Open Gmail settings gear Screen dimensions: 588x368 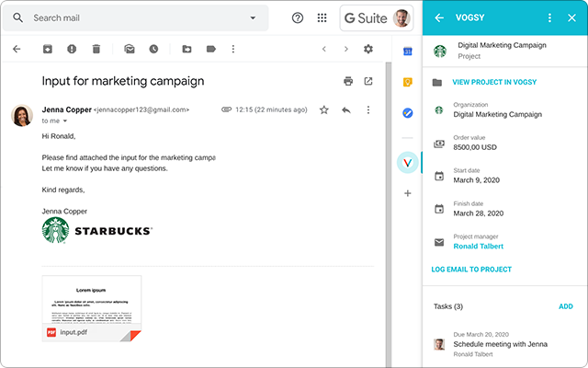pyautogui.click(x=368, y=49)
